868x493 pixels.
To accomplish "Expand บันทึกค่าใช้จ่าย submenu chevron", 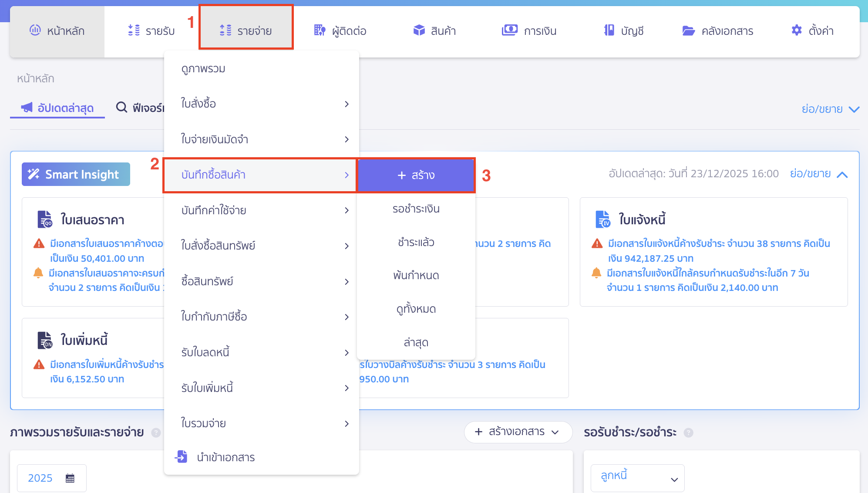I will coord(347,210).
